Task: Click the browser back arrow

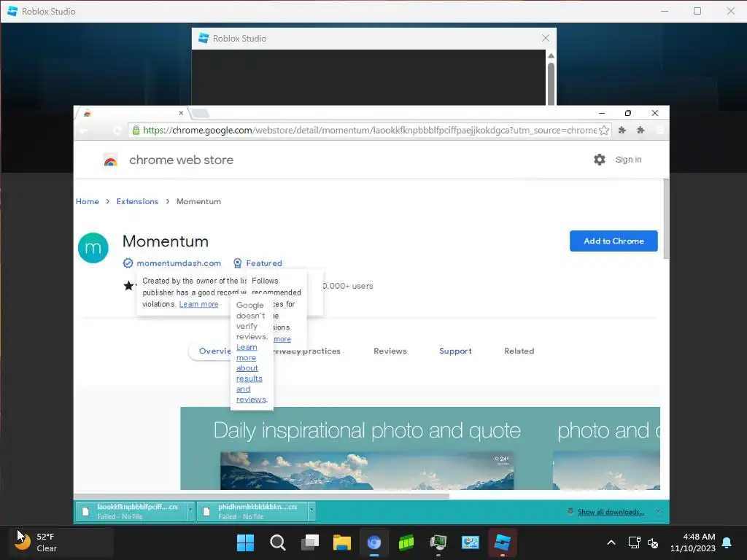Action: pyautogui.click(x=83, y=131)
